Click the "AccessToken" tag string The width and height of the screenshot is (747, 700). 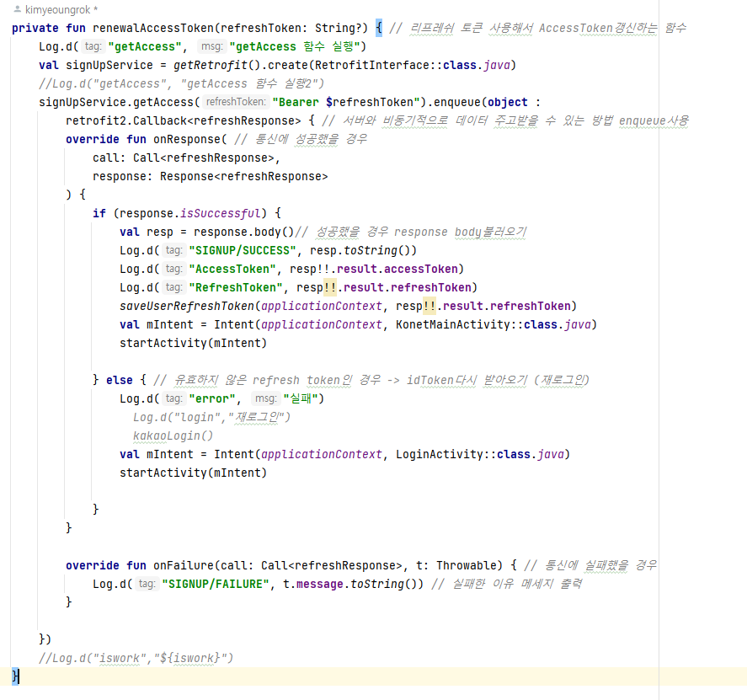pos(232,270)
